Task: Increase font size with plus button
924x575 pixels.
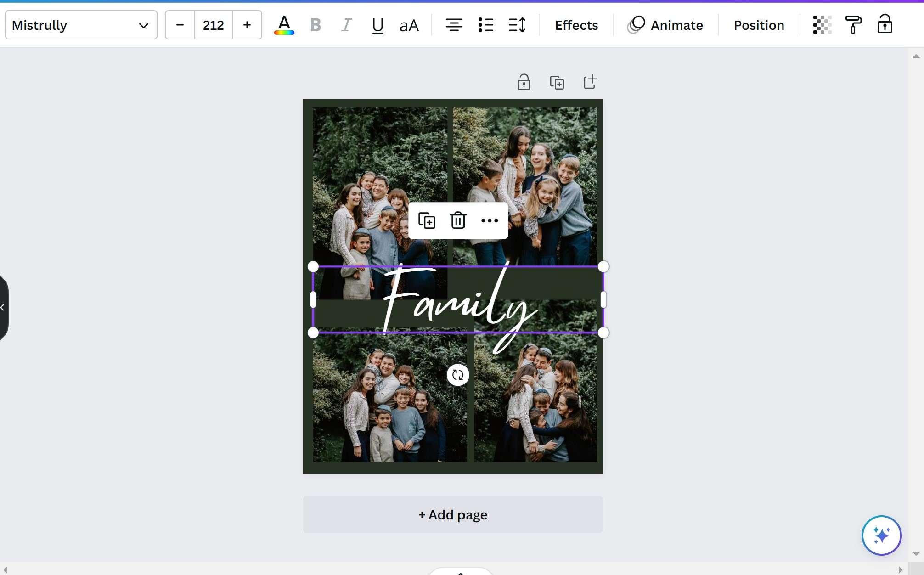Action: [247, 25]
